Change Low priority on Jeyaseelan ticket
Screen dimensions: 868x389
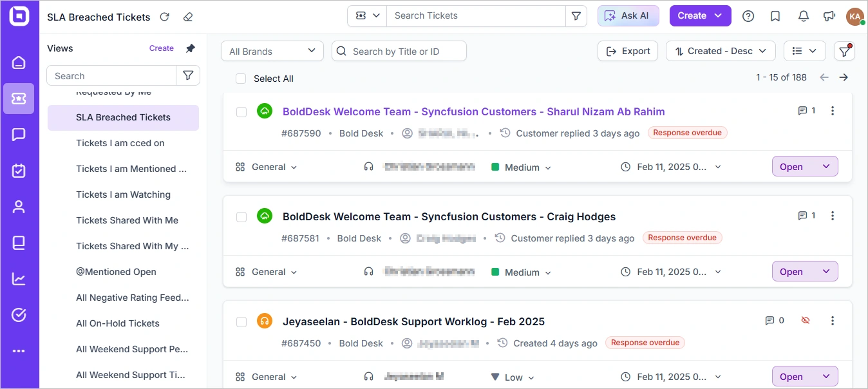click(513, 377)
